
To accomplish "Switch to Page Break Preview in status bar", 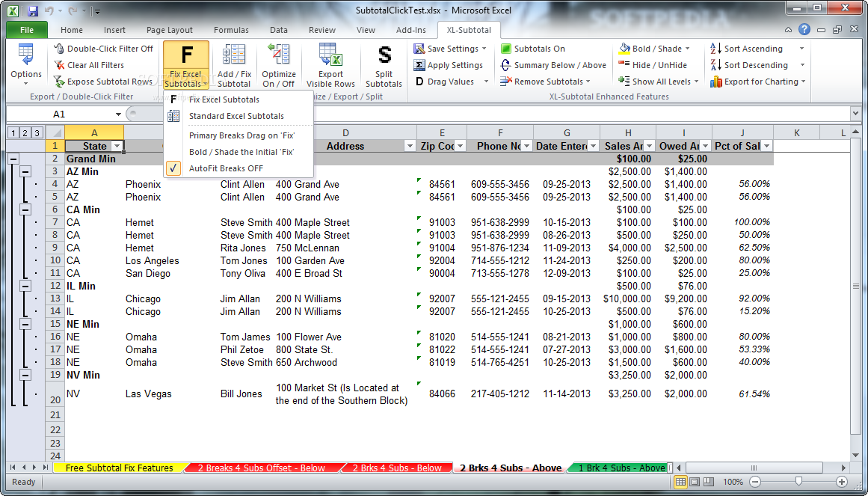I will point(708,482).
